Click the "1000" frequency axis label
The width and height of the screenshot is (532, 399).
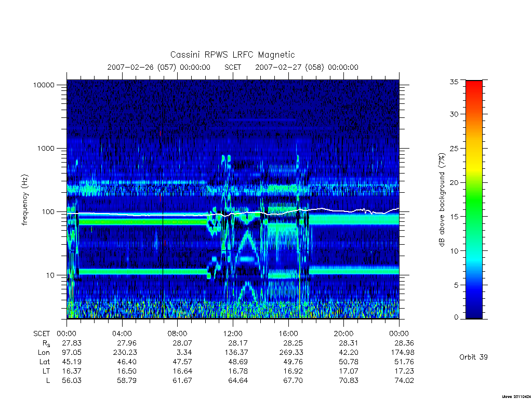(x=46, y=148)
